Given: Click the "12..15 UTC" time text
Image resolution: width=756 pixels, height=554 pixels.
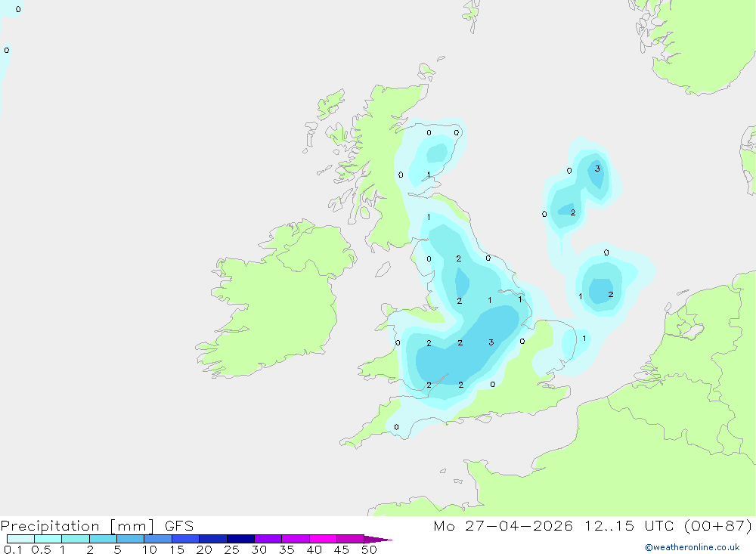Looking at the screenshot, I should coord(627,525).
